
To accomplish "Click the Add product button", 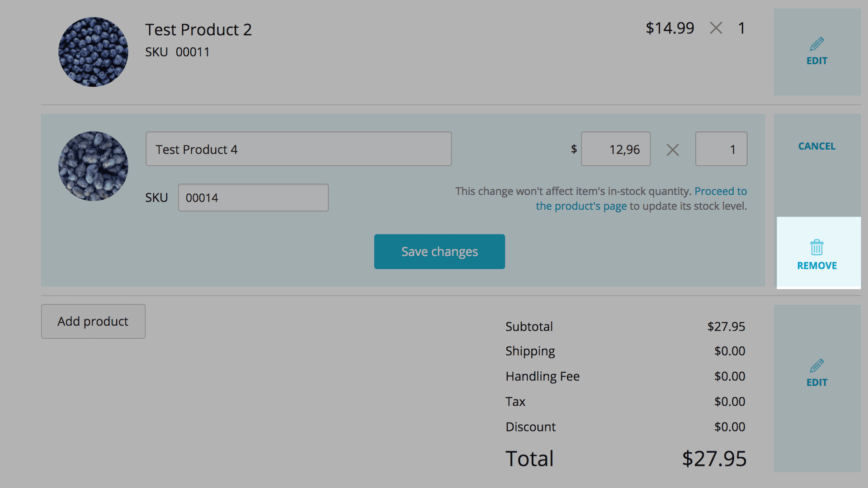I will point(93,321).
